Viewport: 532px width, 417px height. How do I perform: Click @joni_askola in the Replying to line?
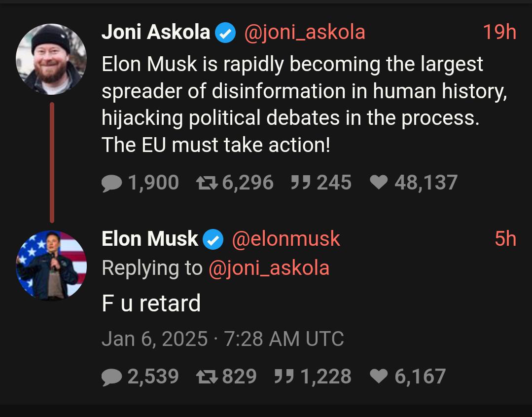(x=269, y=268)
